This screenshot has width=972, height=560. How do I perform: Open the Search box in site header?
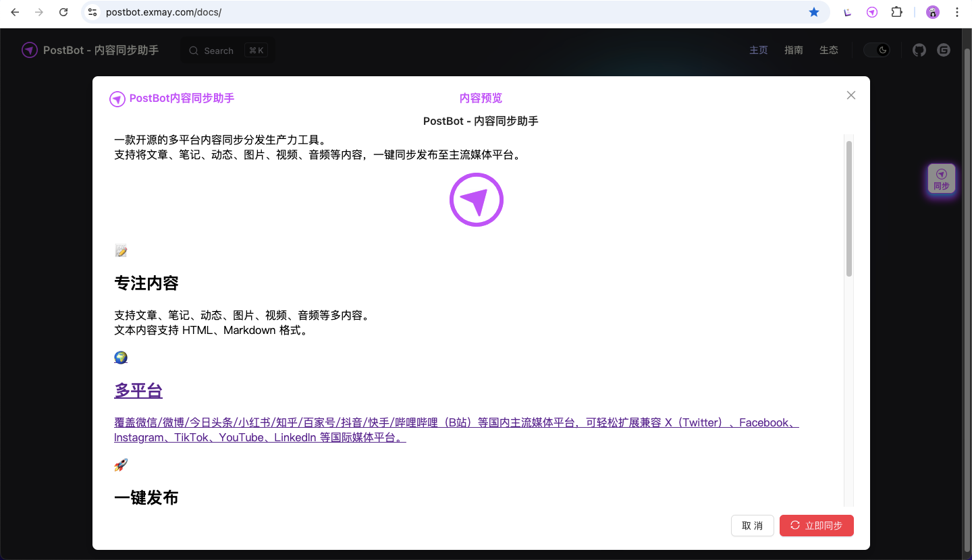coord(227,51)
